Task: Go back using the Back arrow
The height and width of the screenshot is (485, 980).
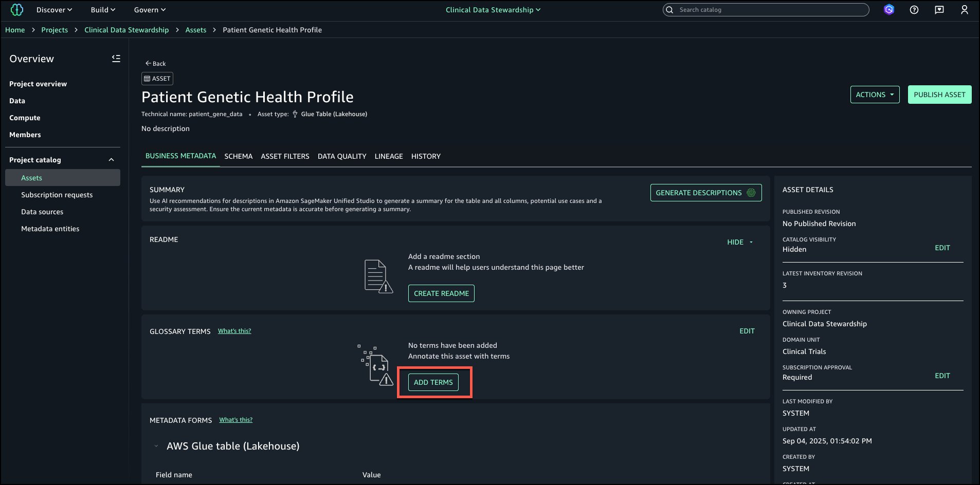Action: click(x=155, y=63)
